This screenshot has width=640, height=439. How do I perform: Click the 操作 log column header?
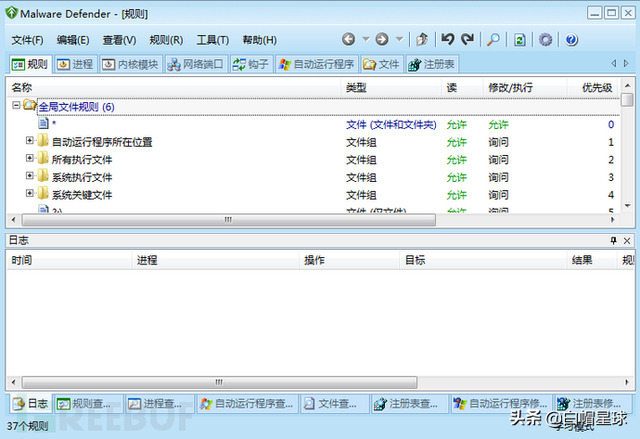(350, 260)
